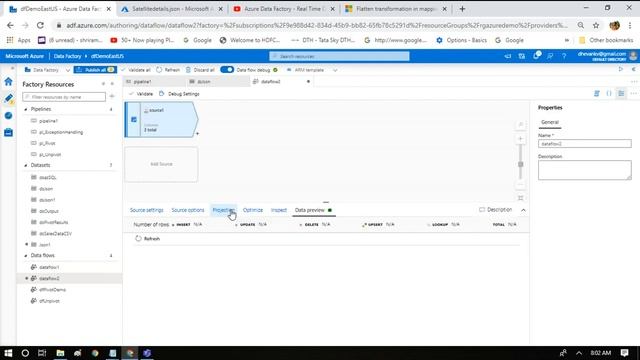Zoom in with canvas plus icon
The height and width of the screenshot is (360, 640).
520,139
